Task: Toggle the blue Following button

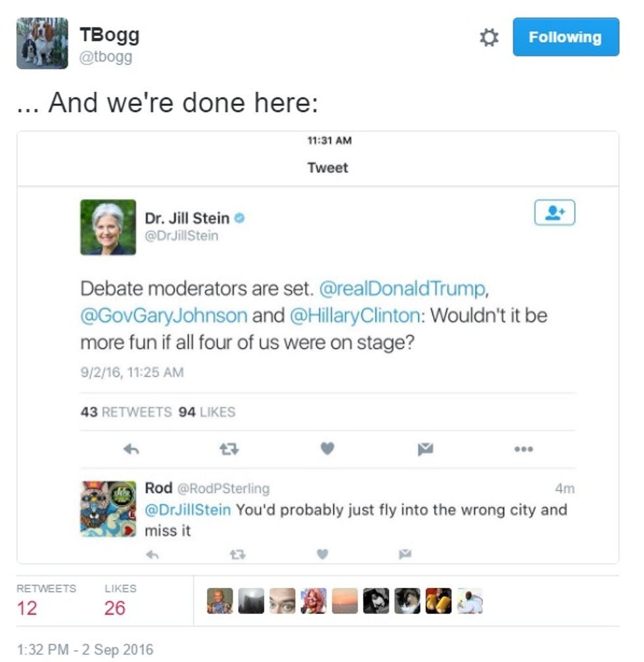Action: click(566, 37)
